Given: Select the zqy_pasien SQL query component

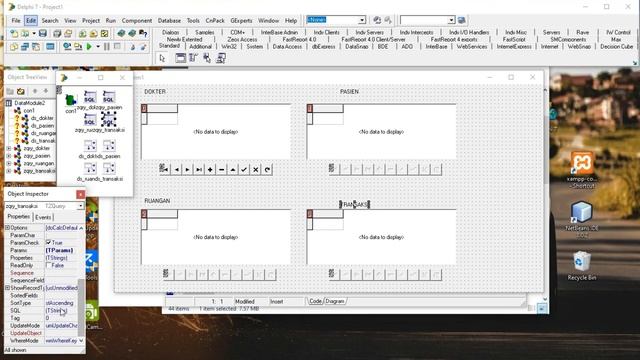Looking at the screenshot, I should pyautogui.click(x=109, y=97).
